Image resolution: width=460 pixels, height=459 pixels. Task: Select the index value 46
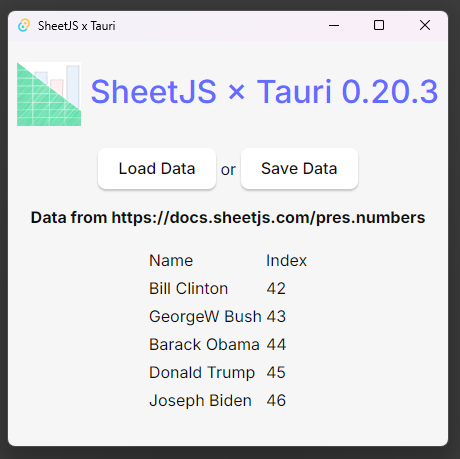276,401
